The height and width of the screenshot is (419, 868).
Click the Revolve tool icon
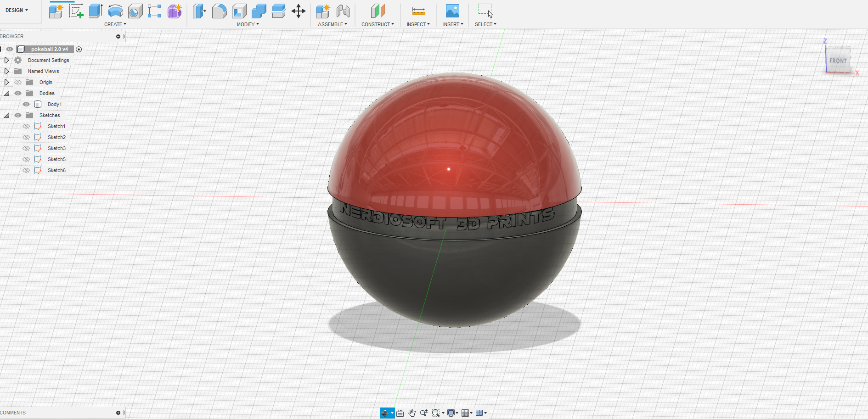tap(115, 11)
